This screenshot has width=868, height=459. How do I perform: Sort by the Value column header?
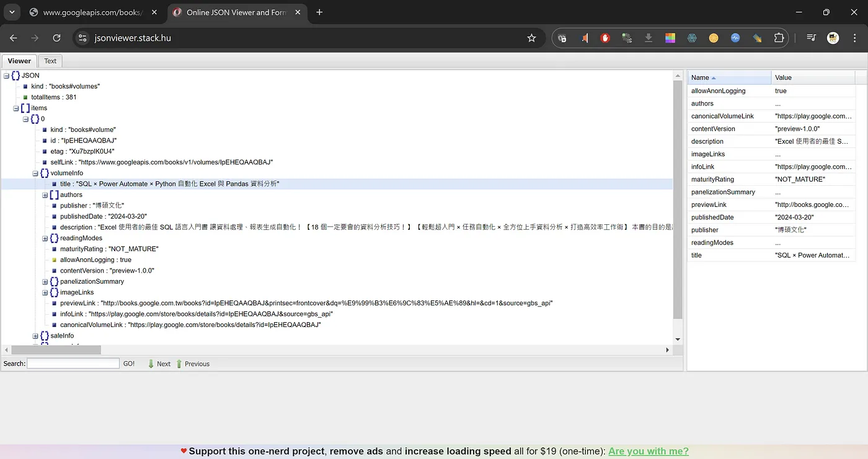[x=813, y=77]
